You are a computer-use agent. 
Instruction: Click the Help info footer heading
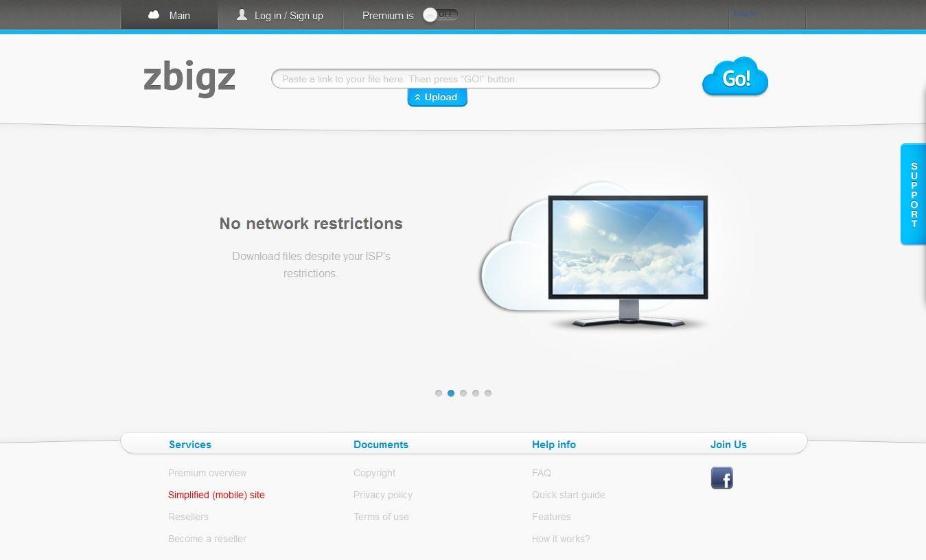(554, 445)
